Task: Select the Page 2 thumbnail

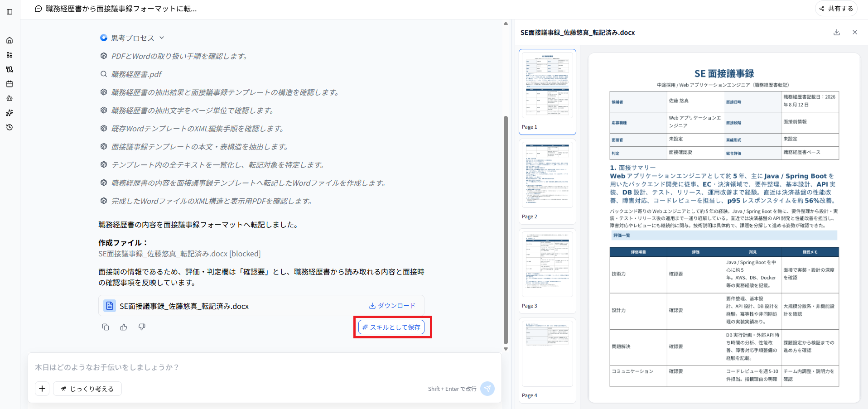Action: tap(547, 182)
